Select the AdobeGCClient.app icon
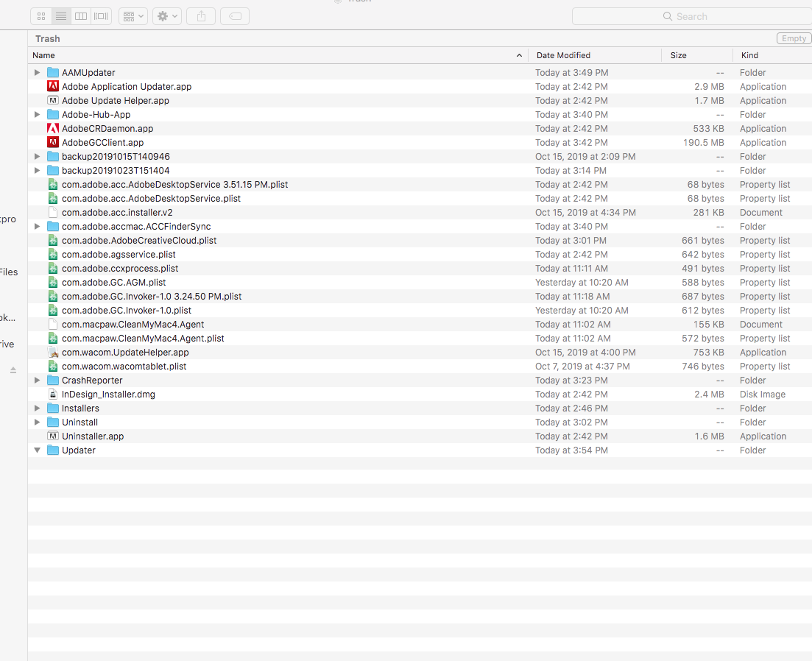Image resolution: width=812 pixels, height=661 pixels. [53, 142]
